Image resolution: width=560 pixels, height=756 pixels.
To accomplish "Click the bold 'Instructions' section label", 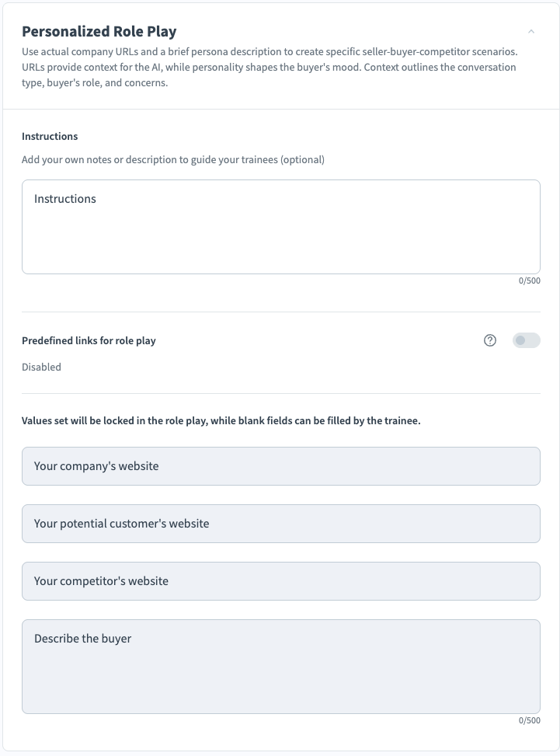I will pos(50,136).
